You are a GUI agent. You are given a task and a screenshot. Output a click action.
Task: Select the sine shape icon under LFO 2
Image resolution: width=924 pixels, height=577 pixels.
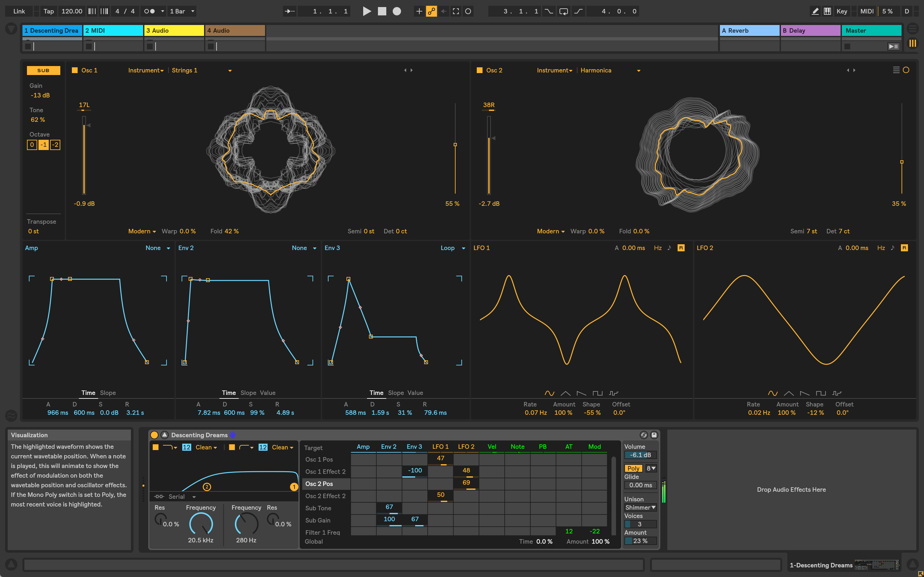[773, 393]
